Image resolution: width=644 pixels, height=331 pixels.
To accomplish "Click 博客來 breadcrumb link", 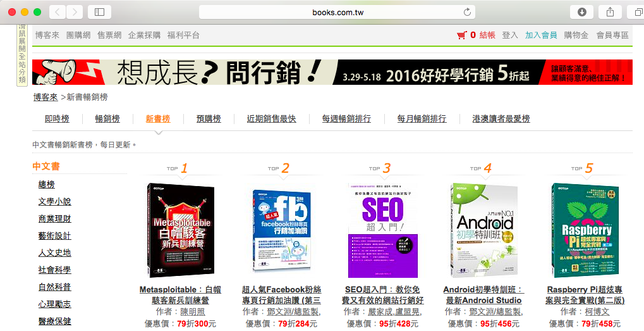I will pos(46,97).
